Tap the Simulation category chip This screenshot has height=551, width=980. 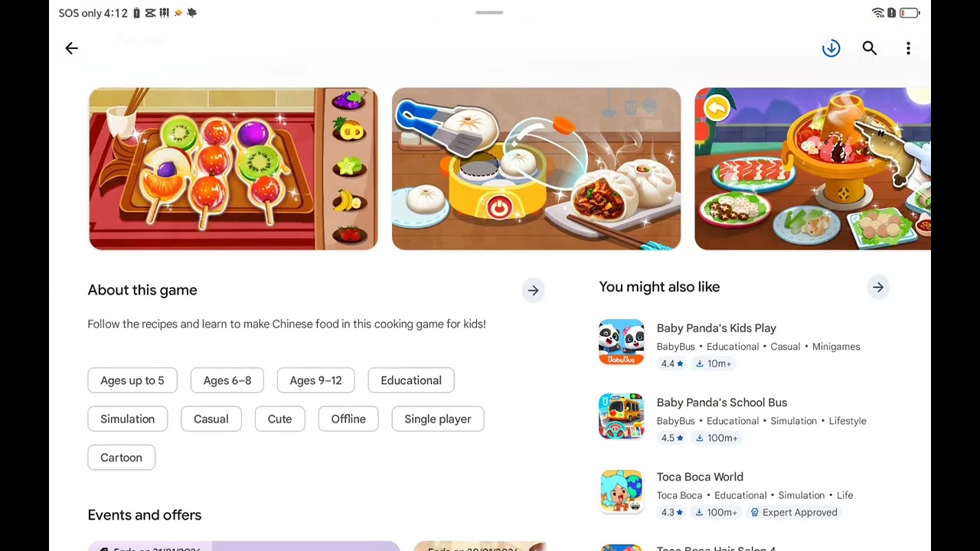(x=128, y=419)
